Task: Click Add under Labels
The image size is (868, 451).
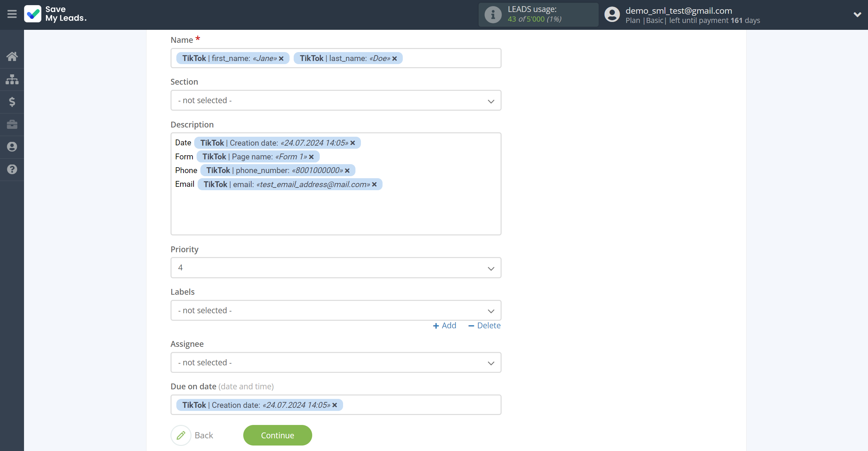Action: [445, 326]
